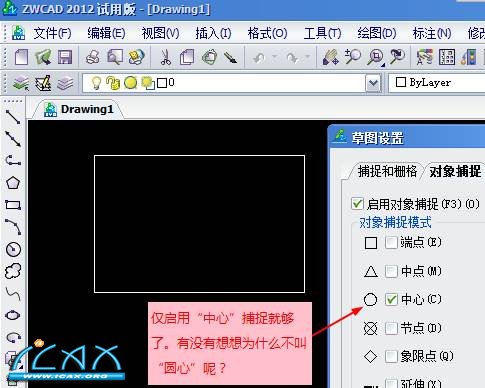485x388 pixels.
Task: Select the Line tool in the draw toolbar
Action: point(13,117)
